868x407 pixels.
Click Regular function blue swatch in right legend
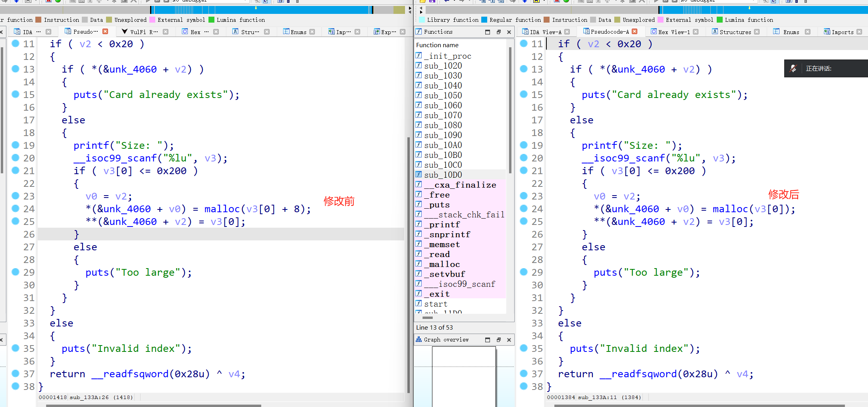[x=484, y=20]
